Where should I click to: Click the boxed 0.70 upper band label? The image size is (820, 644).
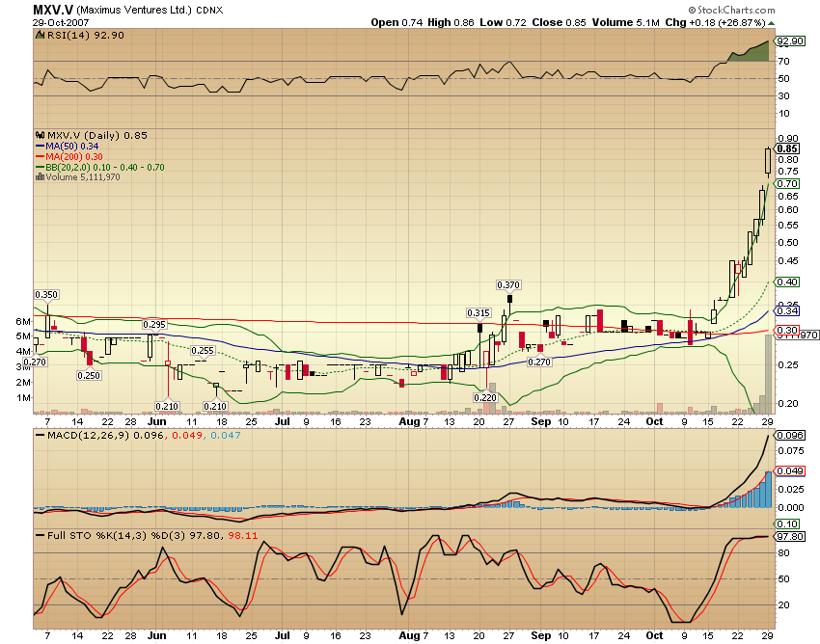pos(787,183)
